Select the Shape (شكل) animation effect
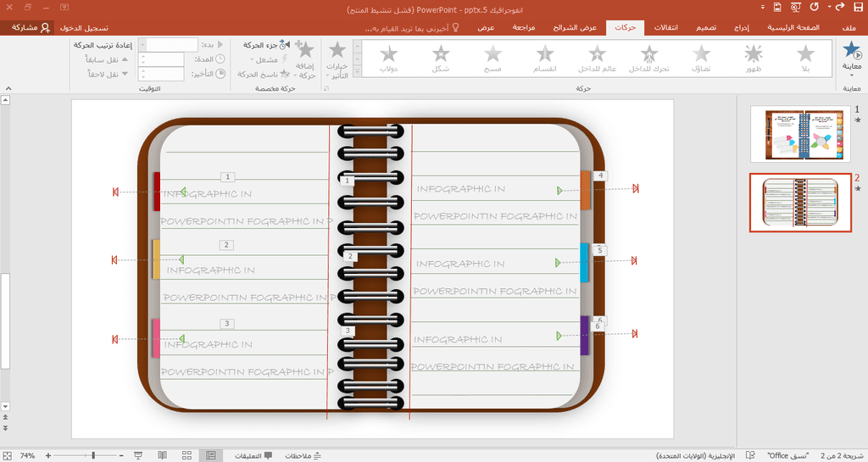Image resolution: width=868 pixels, height=462 pixels. (441, 58)
